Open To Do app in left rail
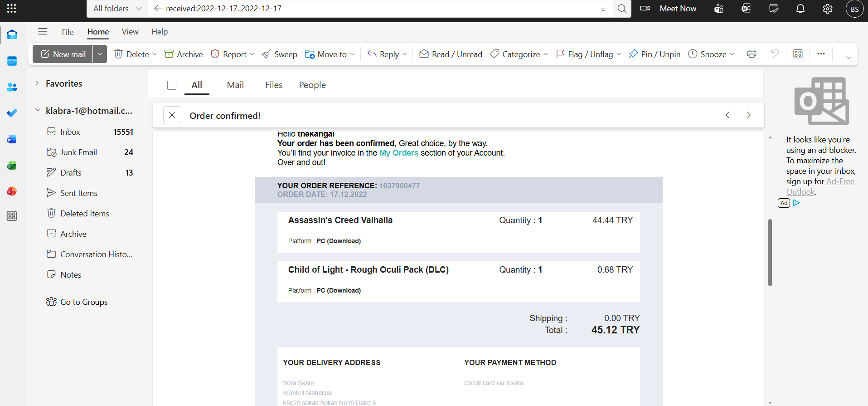 12,113
